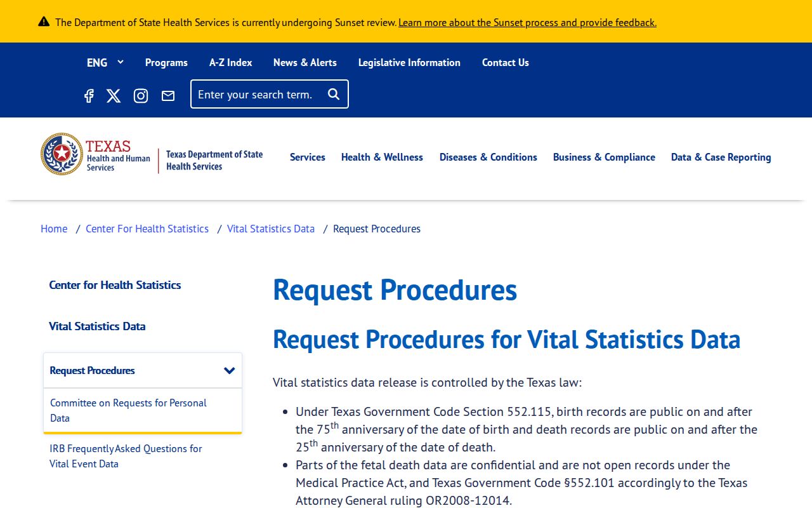812x508 pixels.
Task: Open the A-Z Index link
Action: tap(231, 62)
